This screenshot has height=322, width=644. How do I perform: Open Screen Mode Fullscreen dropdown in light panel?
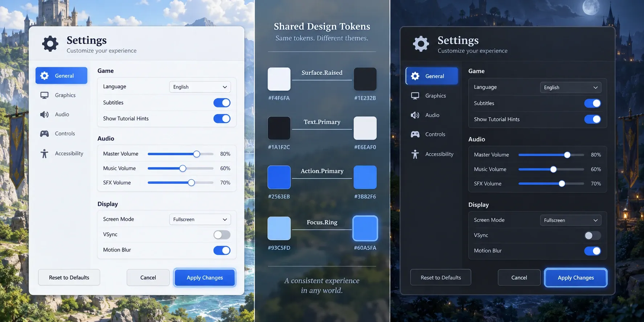pyautogui.click(x=200, y=219)
